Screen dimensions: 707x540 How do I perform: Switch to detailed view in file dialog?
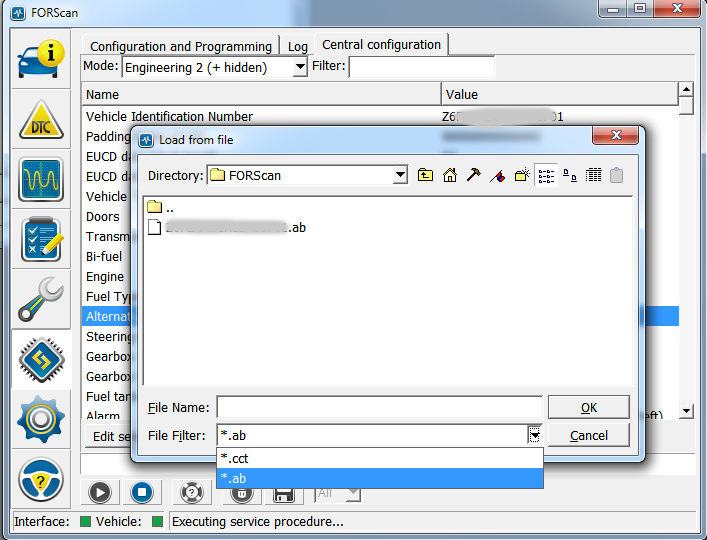pos(594,175)
